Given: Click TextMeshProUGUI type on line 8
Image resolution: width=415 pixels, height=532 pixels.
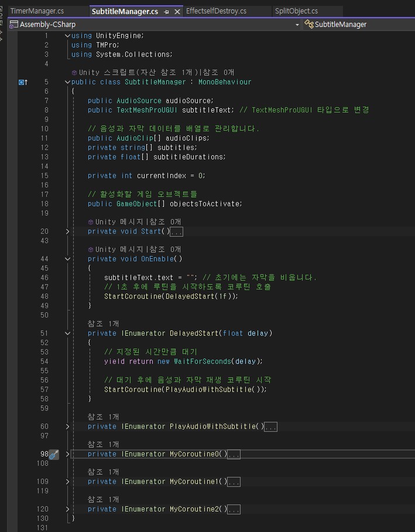Looking at the screenshot, I should pyautogui.click(x=147, y=110).
